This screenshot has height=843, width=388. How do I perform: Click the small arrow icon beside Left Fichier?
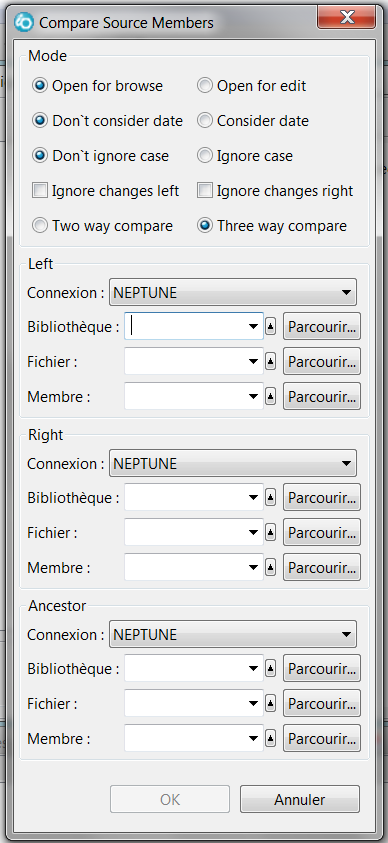(270, 362)
